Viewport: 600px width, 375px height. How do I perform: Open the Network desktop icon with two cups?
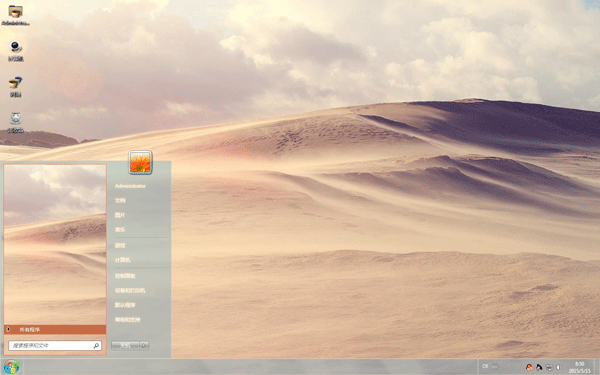[x=15, y=86]
